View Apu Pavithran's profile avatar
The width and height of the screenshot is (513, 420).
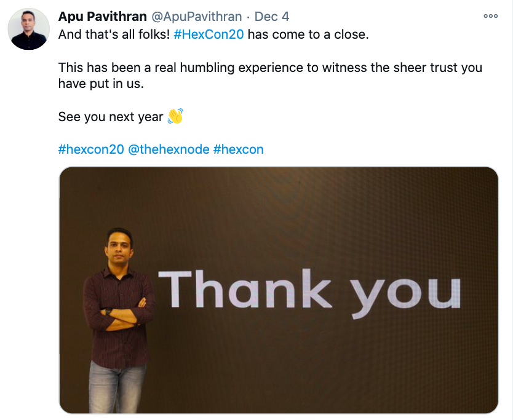(x=28, y=29)
